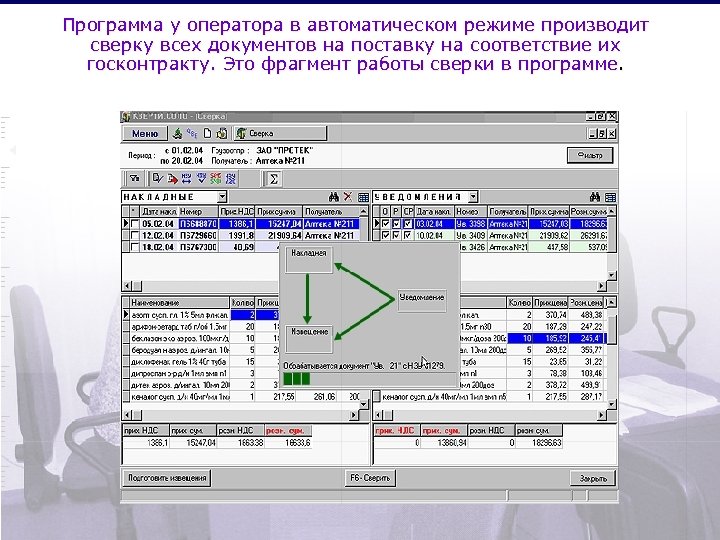Click the F6-Сверить button
Viewport: 720px width, 540px height.
[370, 478]
